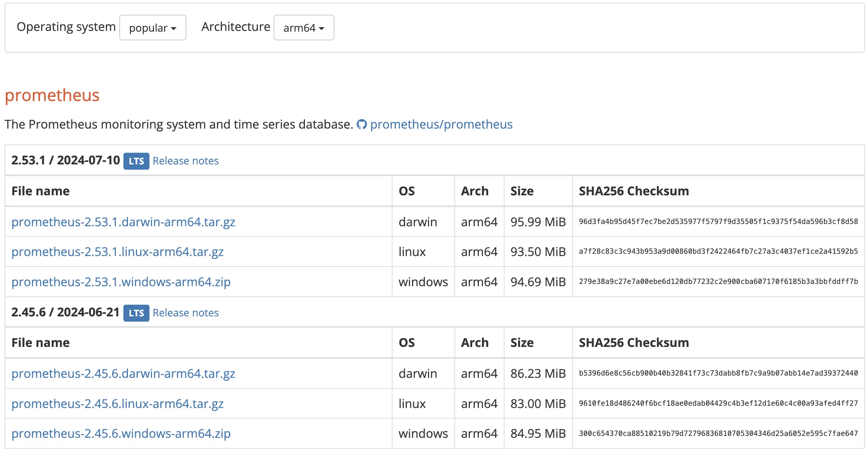The height and width of the screenshot is (451, 868).
Task: Select checksum starting with b5396d6e8c56cb90
Action: [x=719, y=373]
